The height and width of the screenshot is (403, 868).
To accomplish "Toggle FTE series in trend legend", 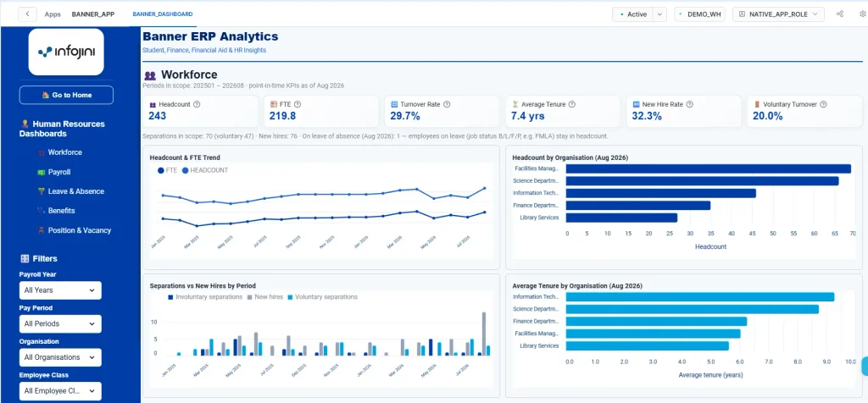I will click(x=167, y=171).
